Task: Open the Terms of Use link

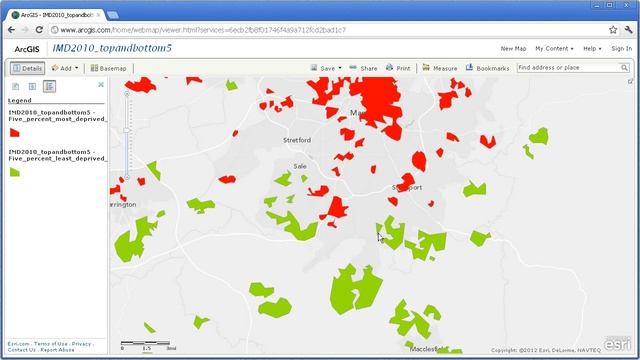Action: 51,344
